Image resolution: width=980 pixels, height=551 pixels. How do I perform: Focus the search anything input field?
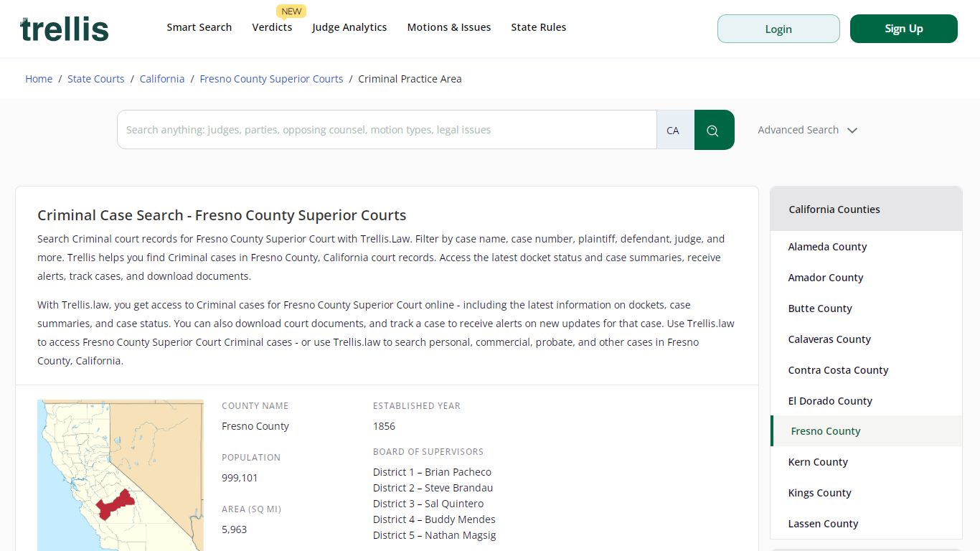[x=387, y=130]
